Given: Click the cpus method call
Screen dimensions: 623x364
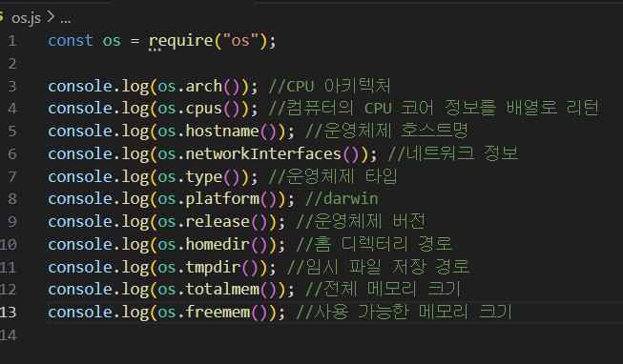Looking at the screenshot, I should coord(203,109).
